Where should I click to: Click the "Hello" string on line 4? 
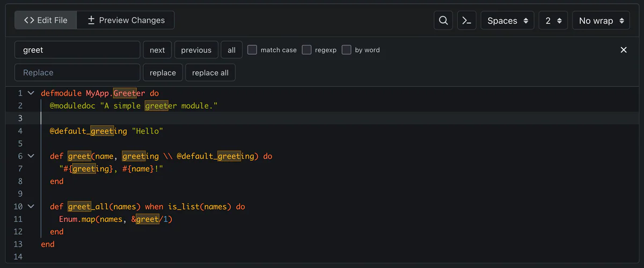point(147,131)
